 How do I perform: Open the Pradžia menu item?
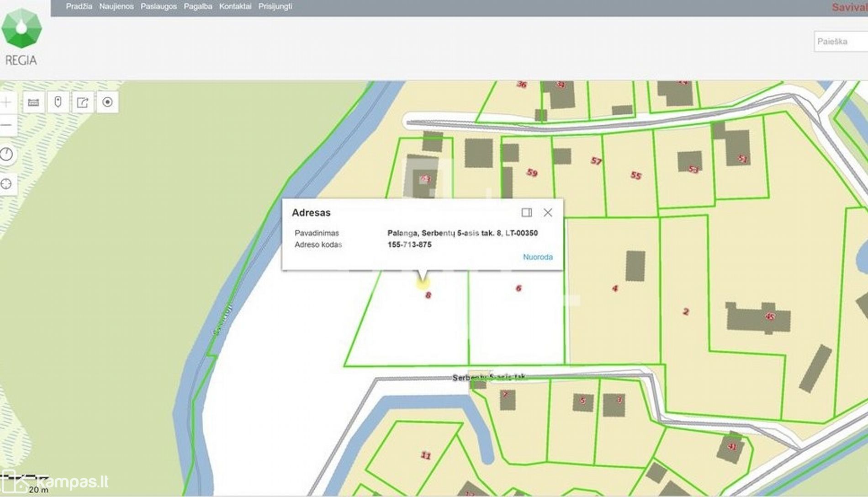coord(79,6)
